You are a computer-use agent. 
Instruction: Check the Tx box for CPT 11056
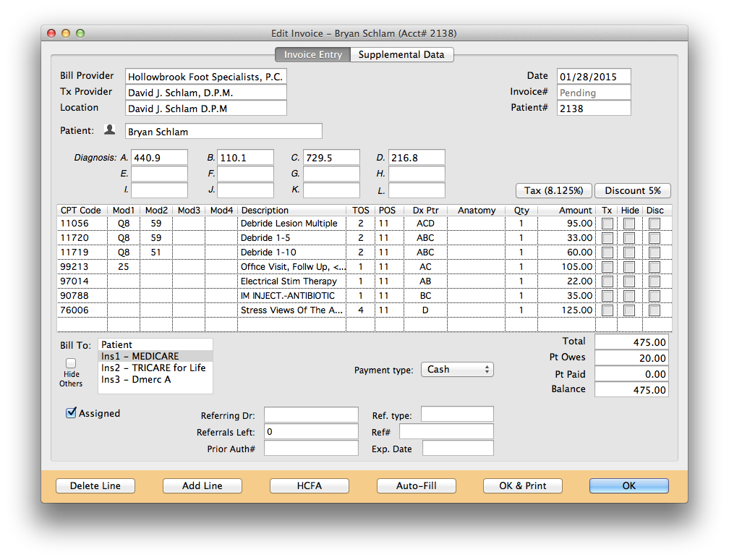coord(607,224)
